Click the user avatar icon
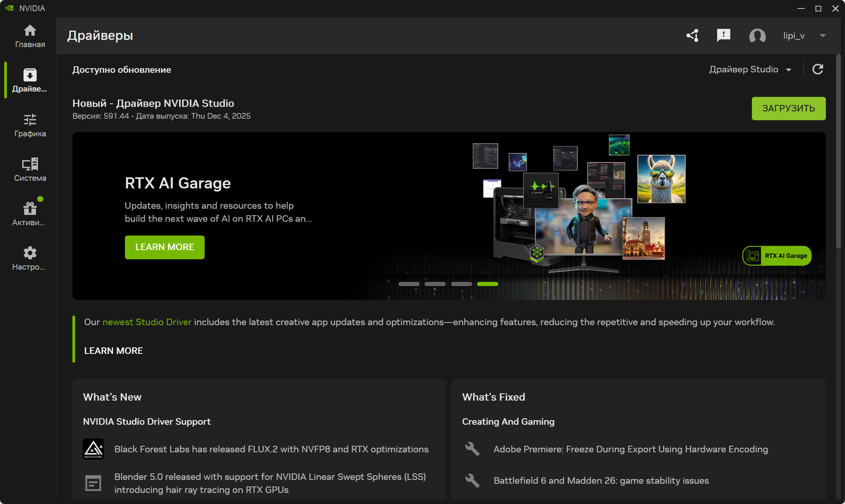The width and height of the screenshot is (845, 504). click(757, 36)
